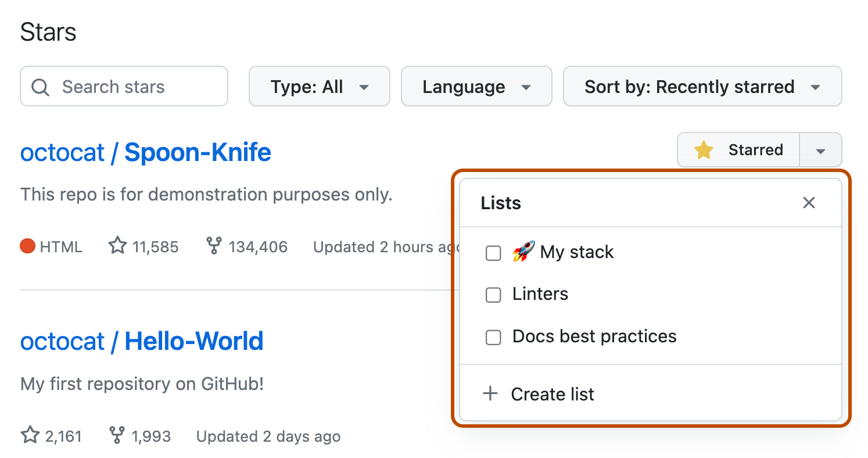Image resolution: width=868 pixels, height=458 pixels.
Task: Check the Docs best practices checkbox
Action: click(x=493, y=337)
